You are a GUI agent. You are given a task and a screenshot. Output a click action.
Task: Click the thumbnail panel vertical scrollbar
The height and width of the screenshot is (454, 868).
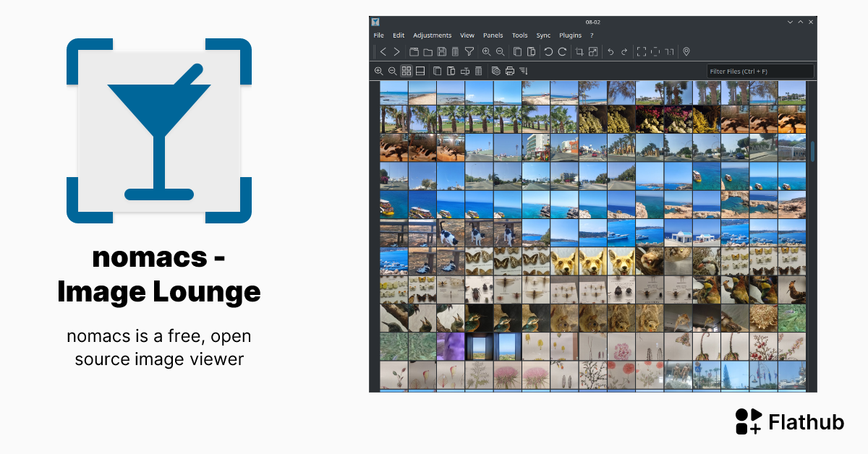tap(812, 152)
